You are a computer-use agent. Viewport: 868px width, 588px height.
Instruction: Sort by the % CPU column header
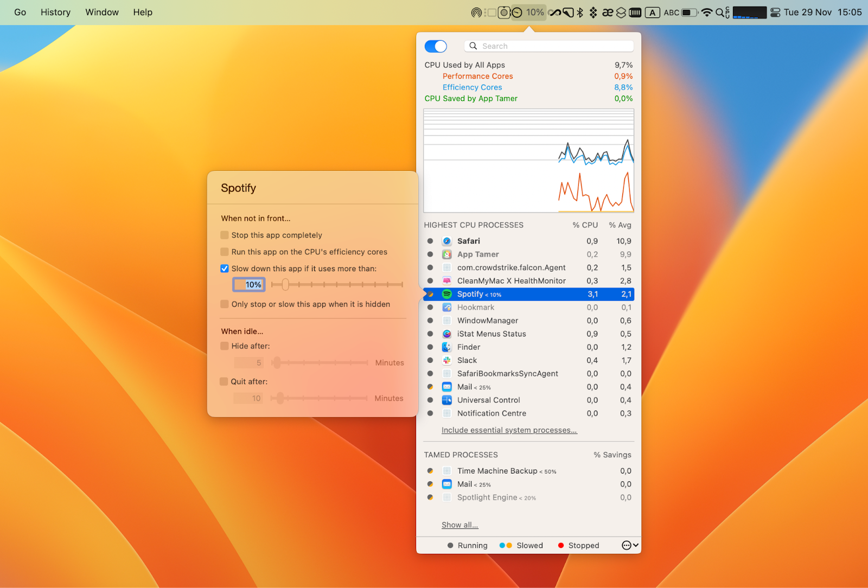click(585, 225)
